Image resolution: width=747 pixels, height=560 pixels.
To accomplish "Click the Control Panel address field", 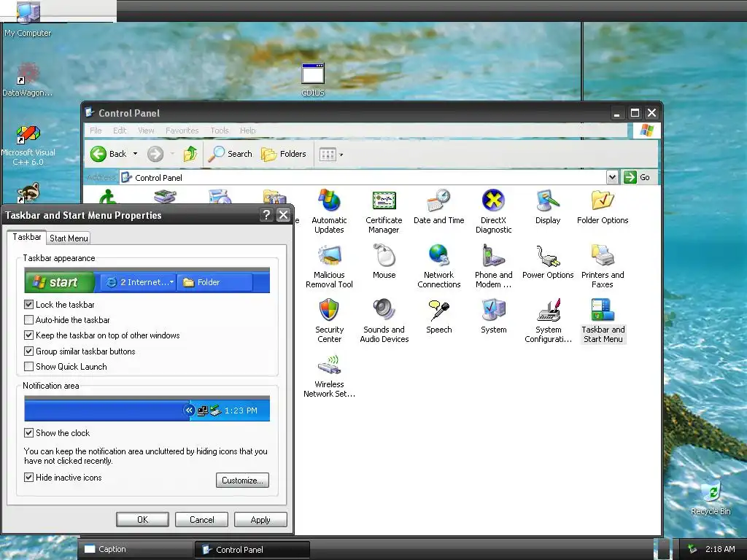I will 363,177.
